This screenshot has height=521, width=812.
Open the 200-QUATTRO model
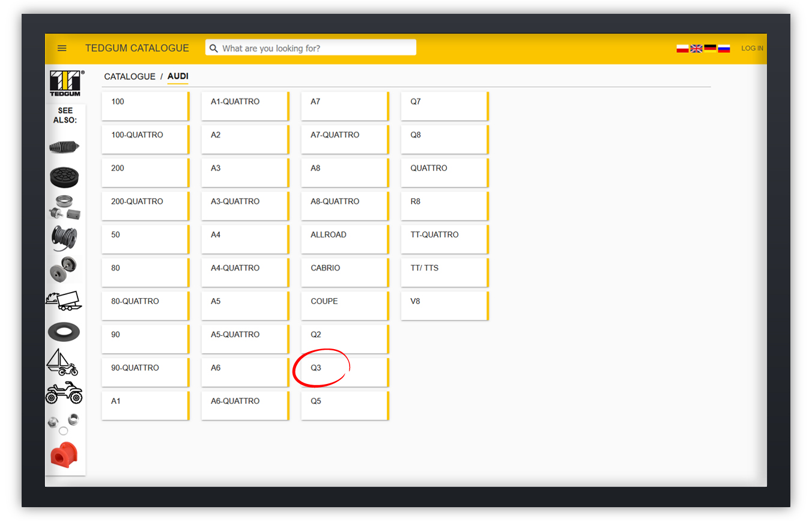pyautogui.click(x=145, y=206)
